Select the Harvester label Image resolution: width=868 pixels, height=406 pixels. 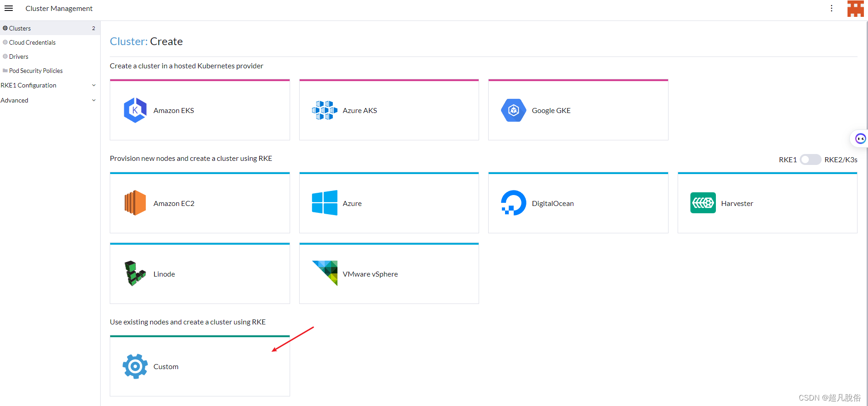[x=737, y=203]
